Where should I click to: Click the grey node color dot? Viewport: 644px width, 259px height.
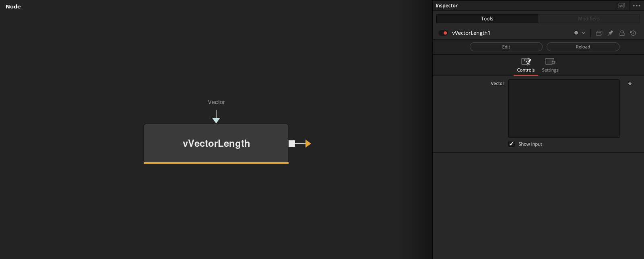[x=576, y=33]
